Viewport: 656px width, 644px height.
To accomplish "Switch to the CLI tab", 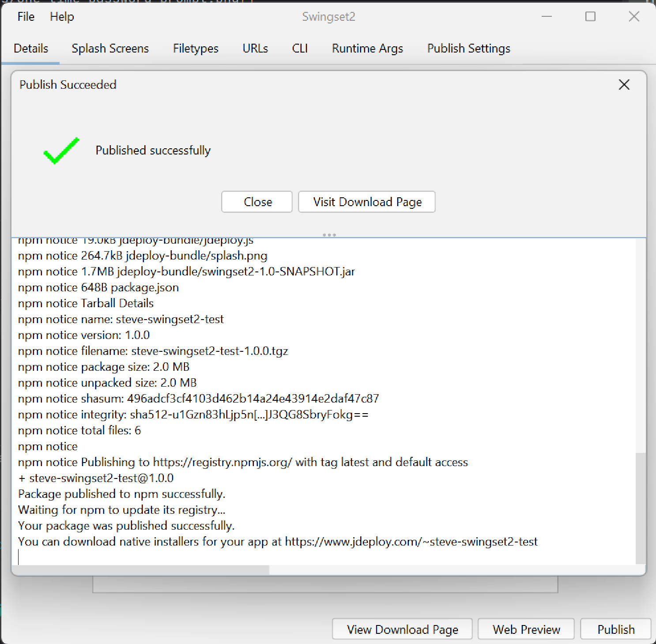I will click(x=300, y=49).
